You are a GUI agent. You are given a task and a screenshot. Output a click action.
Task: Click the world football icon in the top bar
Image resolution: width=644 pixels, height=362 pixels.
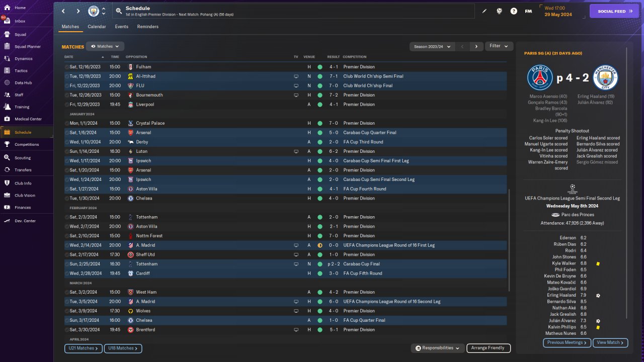(499, 11)
